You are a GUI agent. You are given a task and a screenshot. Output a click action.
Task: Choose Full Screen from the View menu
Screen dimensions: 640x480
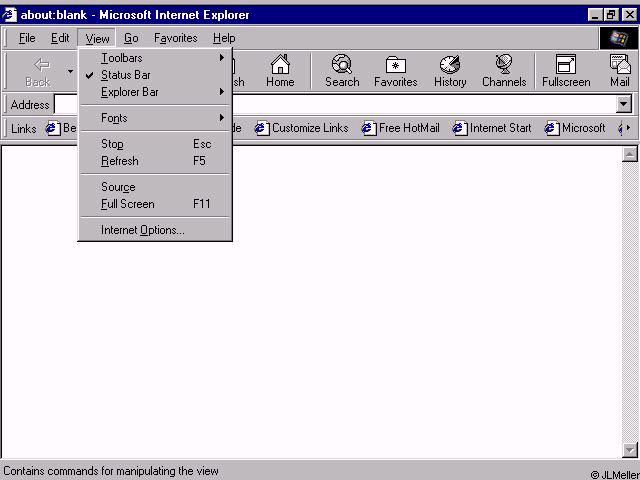point(155,204)
